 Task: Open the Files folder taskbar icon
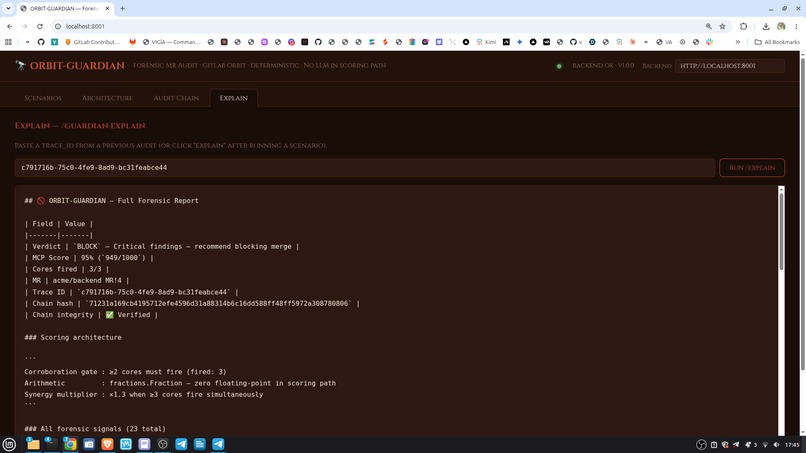[33, 444]
